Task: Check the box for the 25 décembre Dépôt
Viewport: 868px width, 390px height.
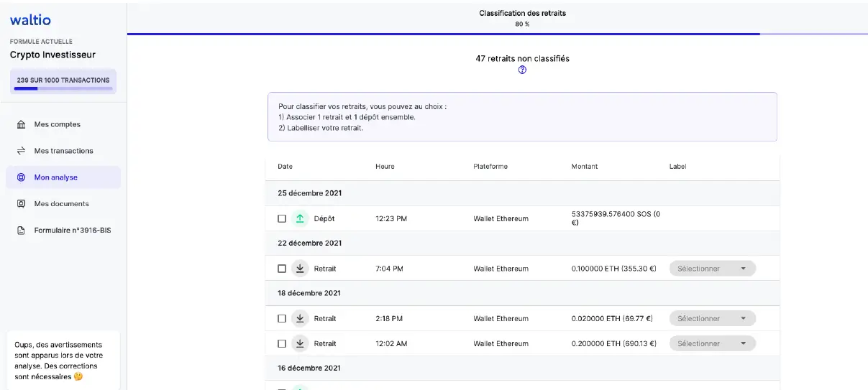Action: coord(282,218)
